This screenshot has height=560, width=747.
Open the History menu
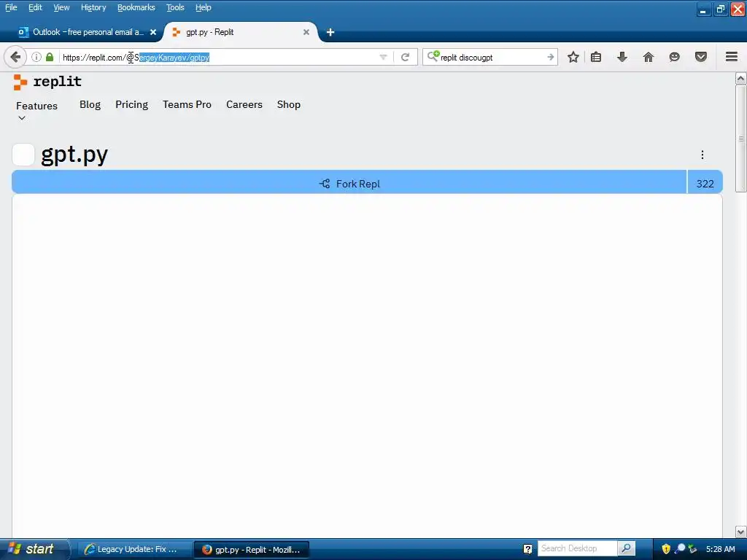93,7
